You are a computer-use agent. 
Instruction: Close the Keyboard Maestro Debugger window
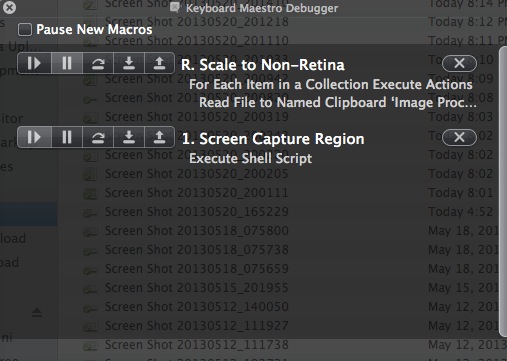tap(9, 7)
